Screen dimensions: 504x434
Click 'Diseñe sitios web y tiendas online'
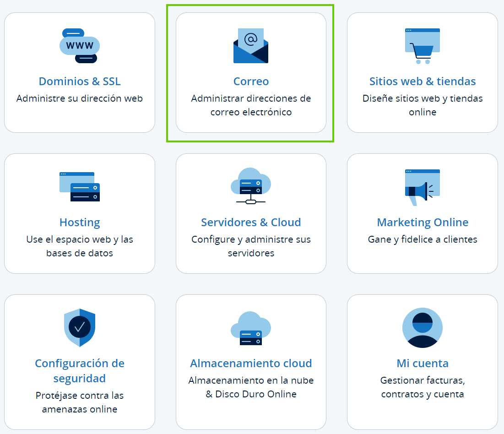[x=423, y=105]
